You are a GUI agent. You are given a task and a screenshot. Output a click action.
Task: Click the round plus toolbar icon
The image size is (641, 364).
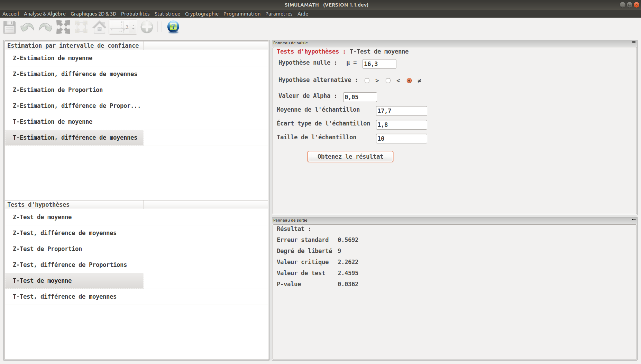pyautogui.click(x=147, y=27)
